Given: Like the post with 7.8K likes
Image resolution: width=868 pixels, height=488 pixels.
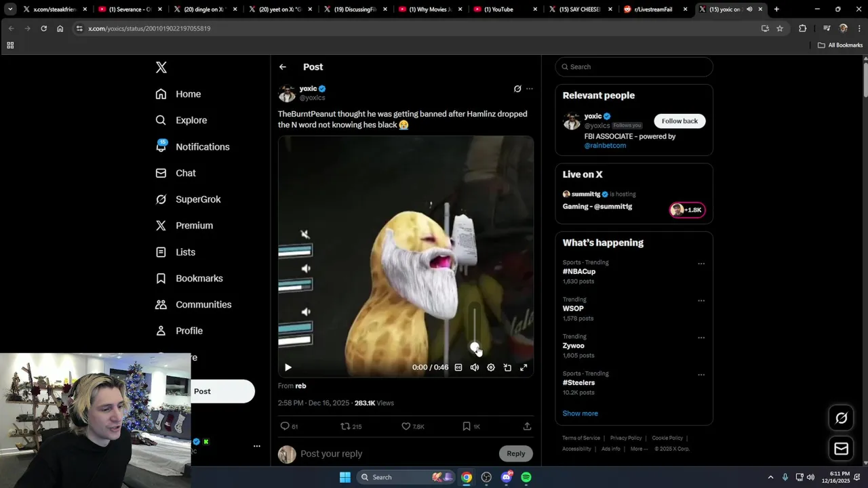Looking at the screenshot, I should (x=412, y=426).
